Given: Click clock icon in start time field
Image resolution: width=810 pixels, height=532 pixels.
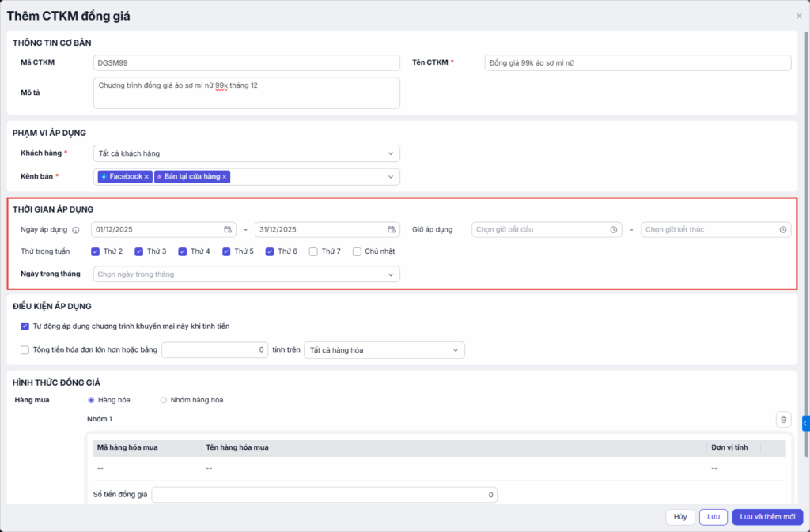Looking at the screenshot, I should [614, 230].
